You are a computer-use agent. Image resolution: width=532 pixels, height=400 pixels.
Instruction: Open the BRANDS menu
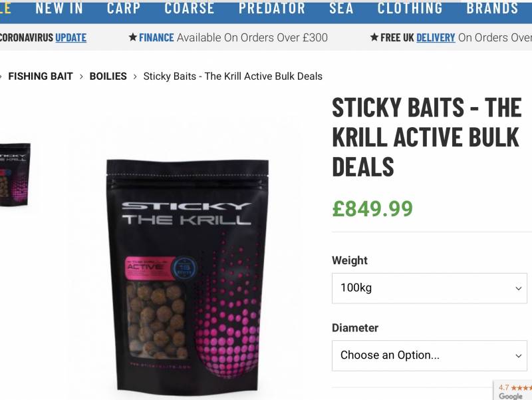[x=492, y=9]
